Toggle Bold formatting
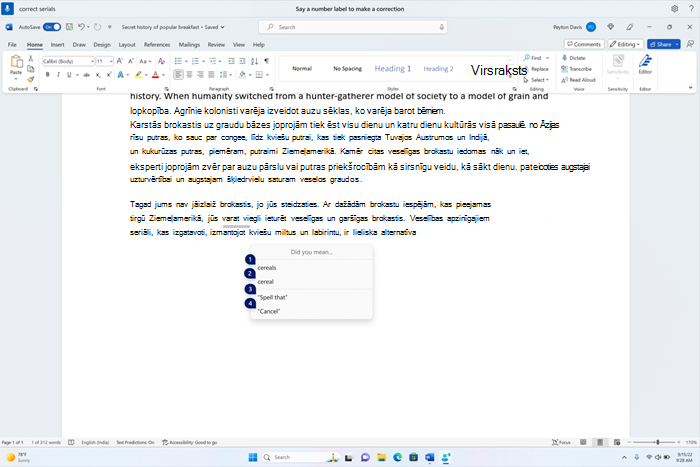700x467 pixels. pyautogui.click(x=47, y=75)
